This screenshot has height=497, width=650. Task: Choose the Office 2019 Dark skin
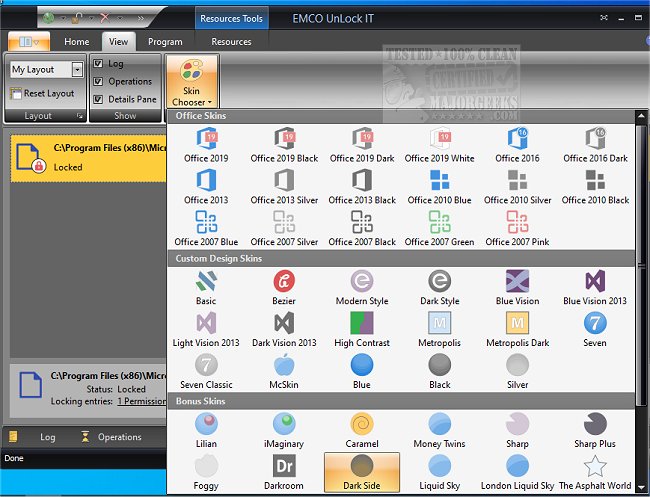[362, 145]
